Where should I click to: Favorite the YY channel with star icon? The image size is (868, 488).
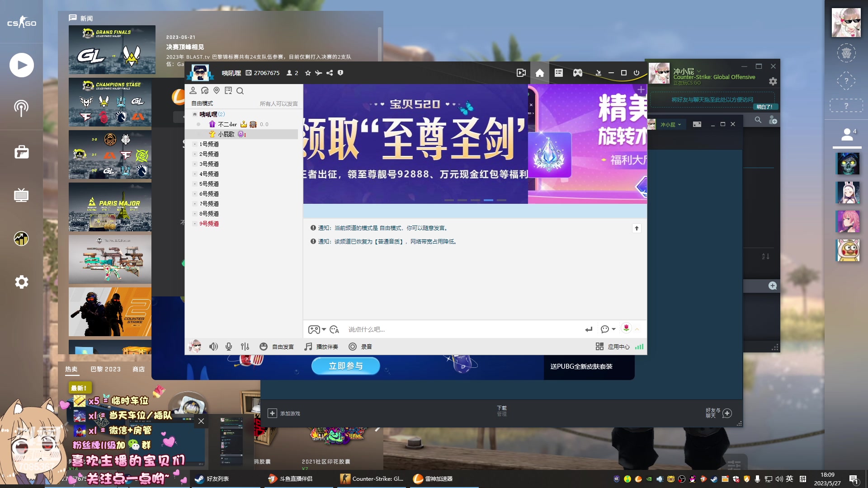click(308, 73)
